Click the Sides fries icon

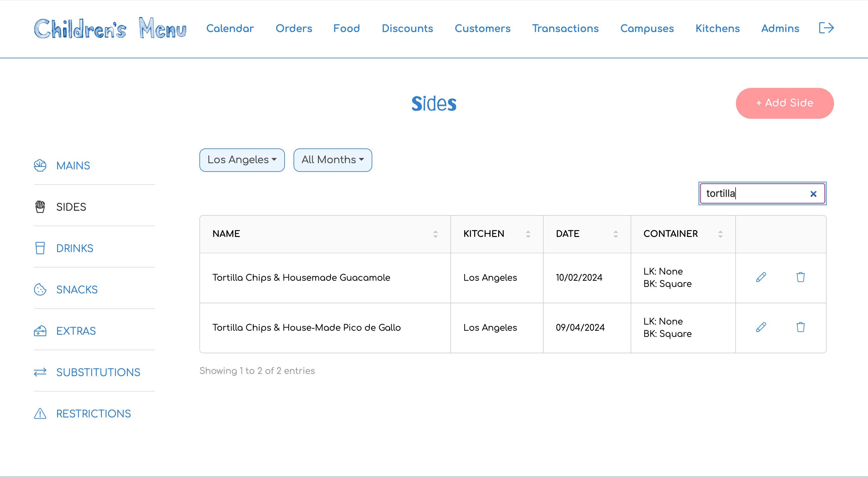tap(40, 207)
